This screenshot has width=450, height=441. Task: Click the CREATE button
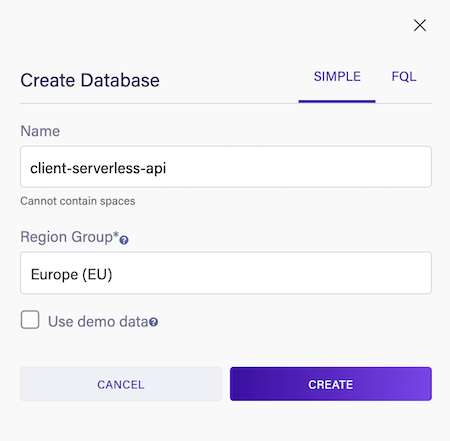tap(331, 384)
